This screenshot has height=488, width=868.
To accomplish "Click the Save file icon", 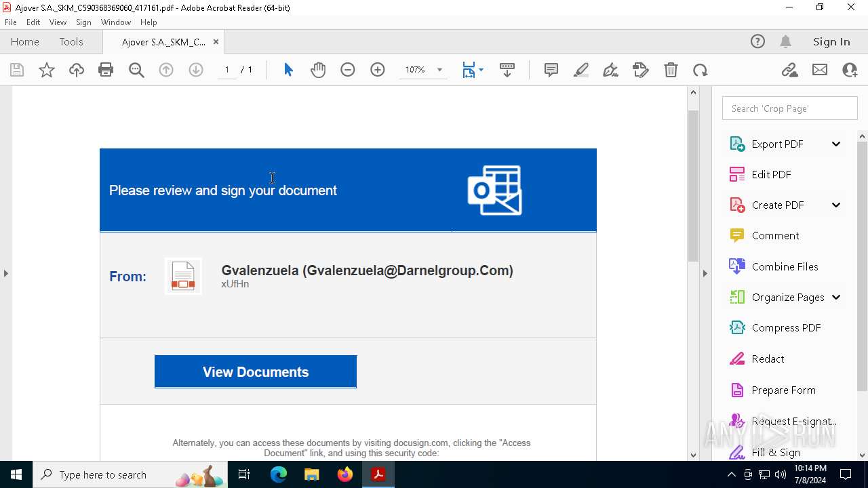I will tap(17, 70).
